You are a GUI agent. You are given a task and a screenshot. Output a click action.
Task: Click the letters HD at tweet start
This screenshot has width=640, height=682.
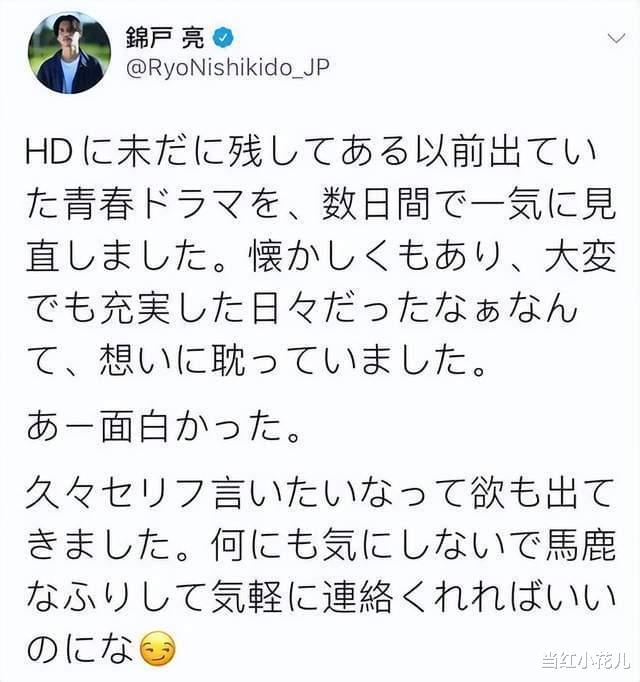(49, 153)
